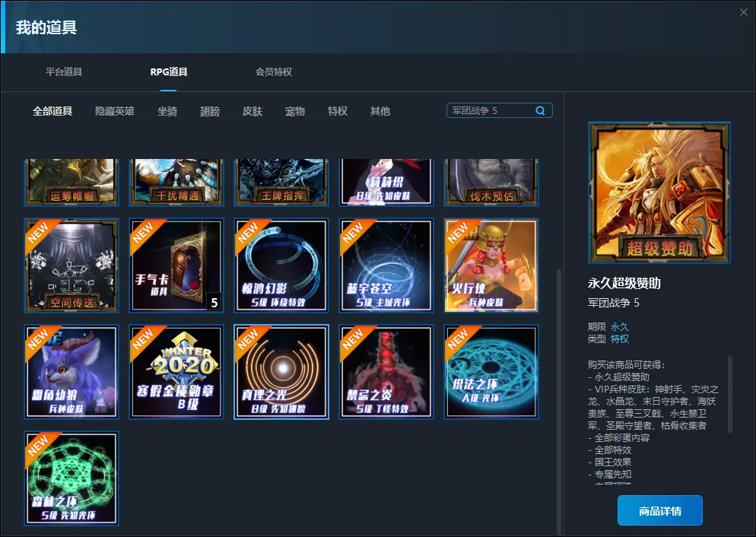Click 军团战争 5 under the item title
756x537 pixels.
[x=614, y=303]
